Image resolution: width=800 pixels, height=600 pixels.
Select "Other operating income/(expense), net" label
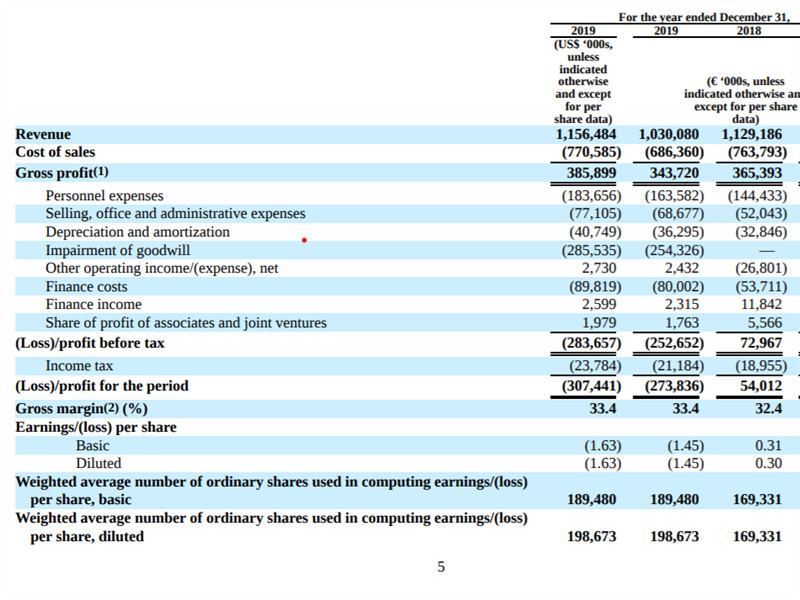coord(162,268)
